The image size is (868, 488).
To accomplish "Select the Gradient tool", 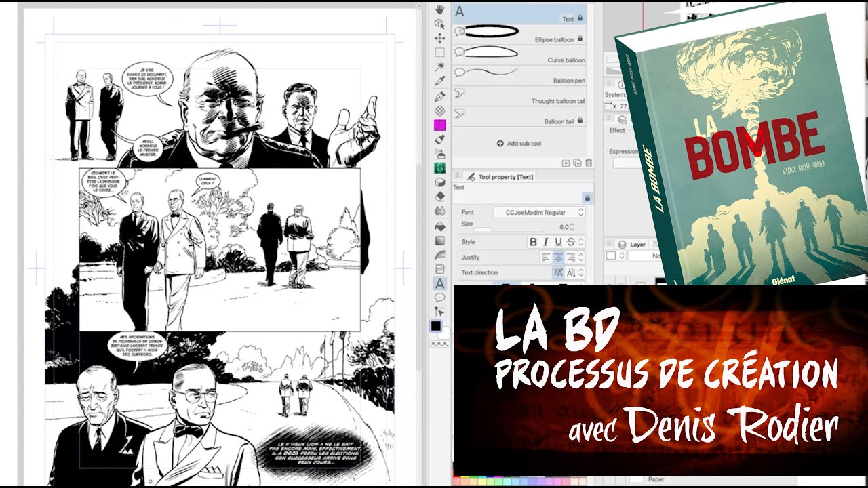I will click(439, 240).
